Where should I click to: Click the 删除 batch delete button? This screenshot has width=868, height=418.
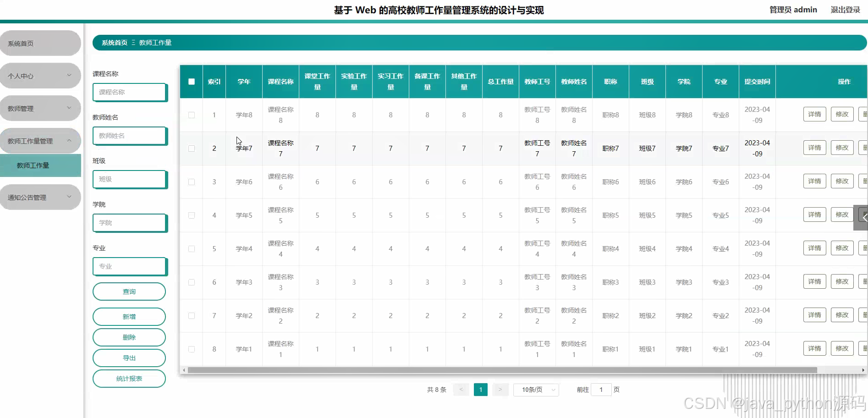129,337
